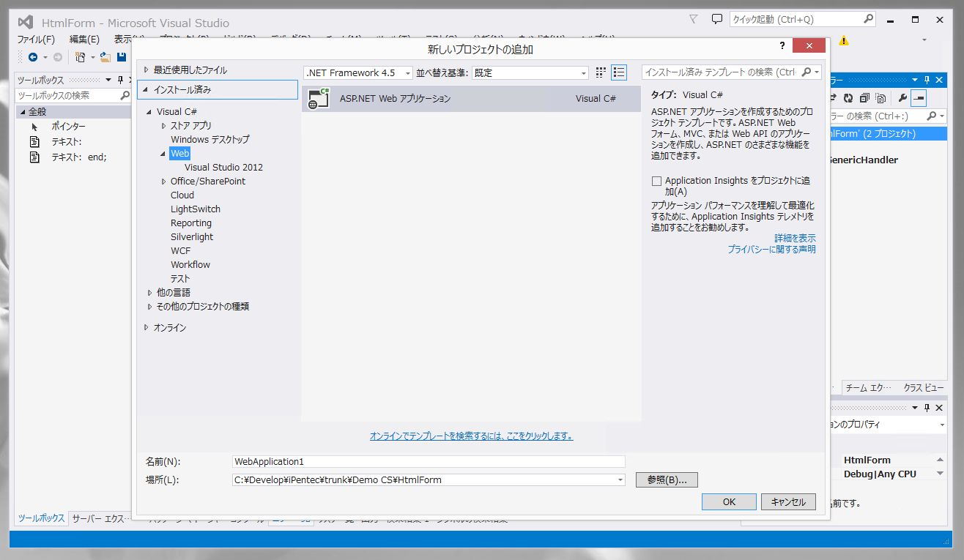This screenshot has height=560, width=964.
Task: Open the .NET Framework 4.5 dropdown
Action: pyautogui.click(x=408, y=73)
